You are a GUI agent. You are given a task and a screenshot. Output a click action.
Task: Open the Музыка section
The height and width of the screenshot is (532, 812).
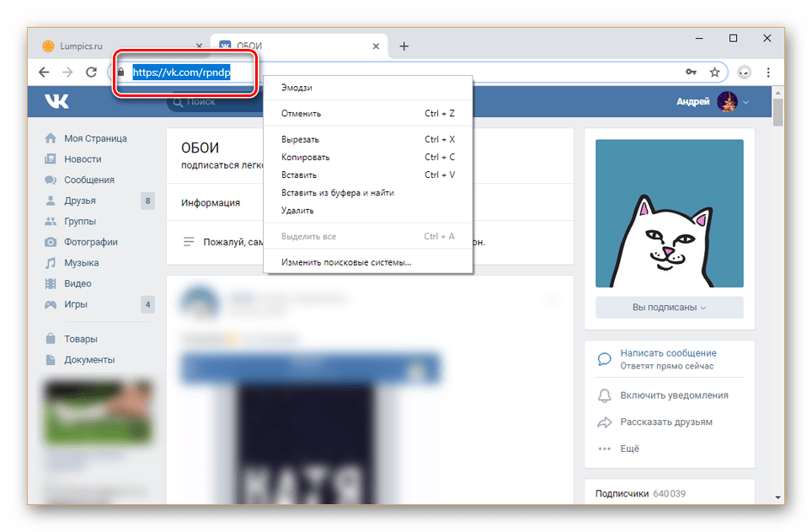click(82, 263)
